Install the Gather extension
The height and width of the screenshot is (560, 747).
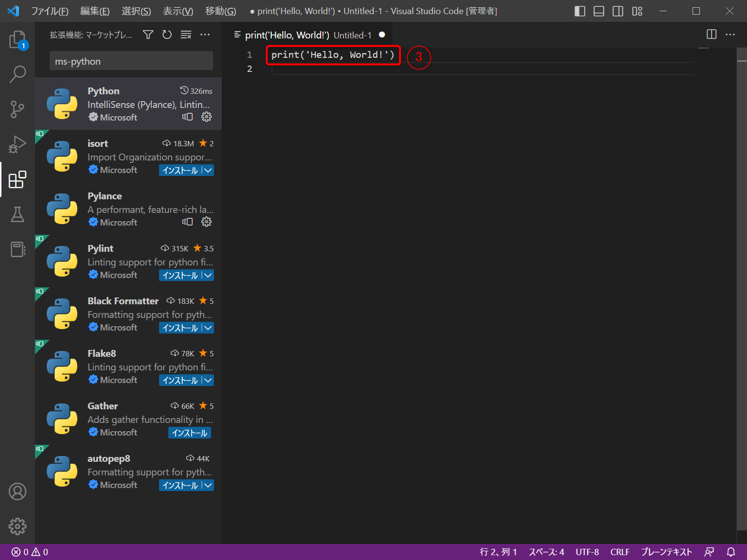[190, 433]
